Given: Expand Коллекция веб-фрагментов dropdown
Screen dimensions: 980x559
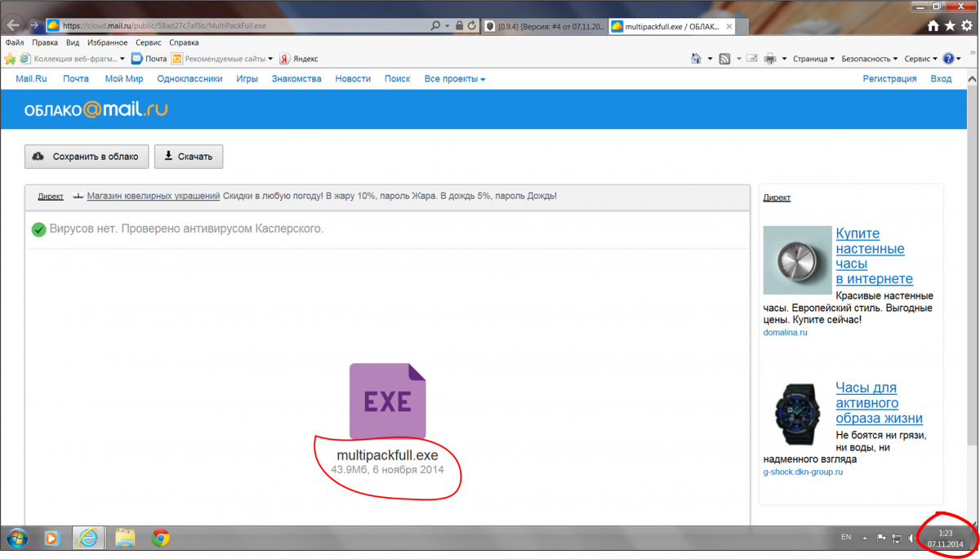Looking at the screenshot, I should click(122, 59).
